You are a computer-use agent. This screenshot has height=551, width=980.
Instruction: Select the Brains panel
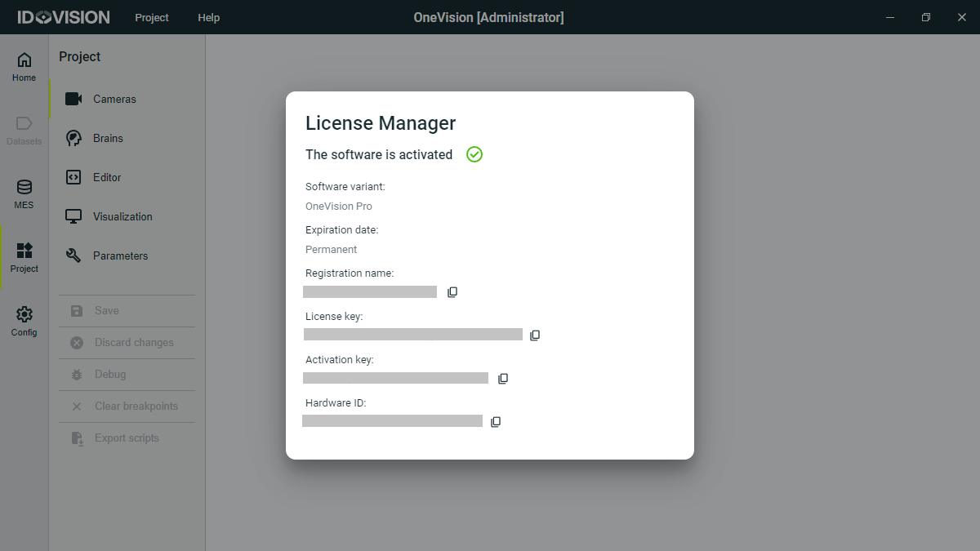[x=107, y=138]
